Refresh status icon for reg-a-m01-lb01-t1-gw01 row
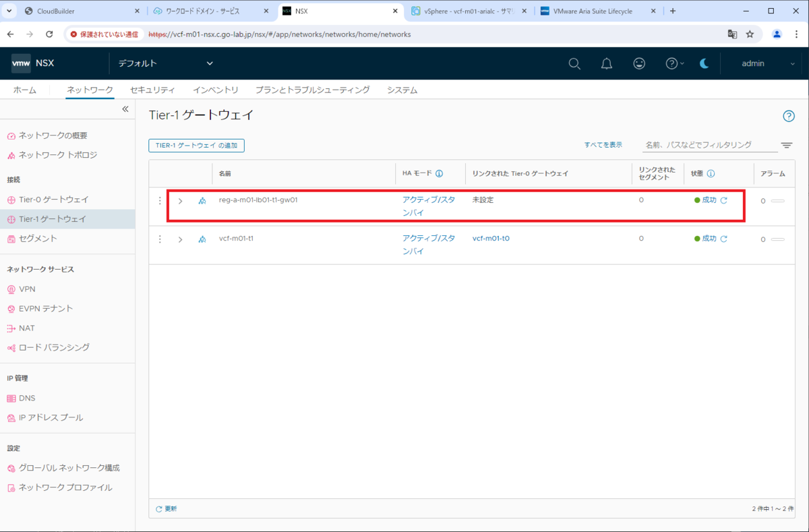Screen dimensions: 809x532 click(723, 200)
